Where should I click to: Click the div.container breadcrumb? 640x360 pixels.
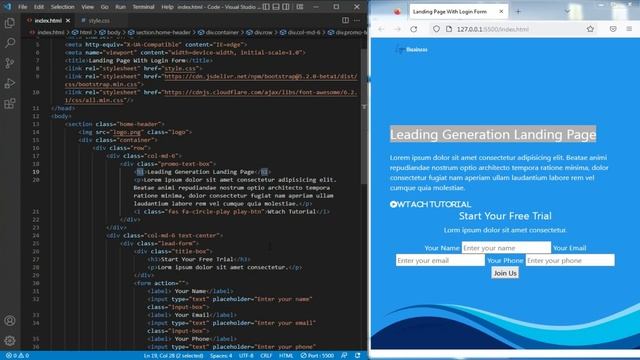click(222, 32)
